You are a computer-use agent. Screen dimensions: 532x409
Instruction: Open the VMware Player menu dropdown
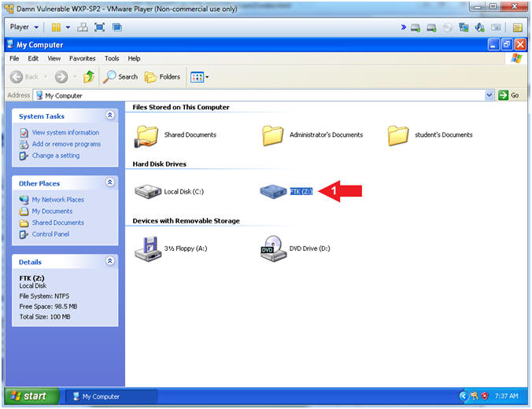pos(24,27)
